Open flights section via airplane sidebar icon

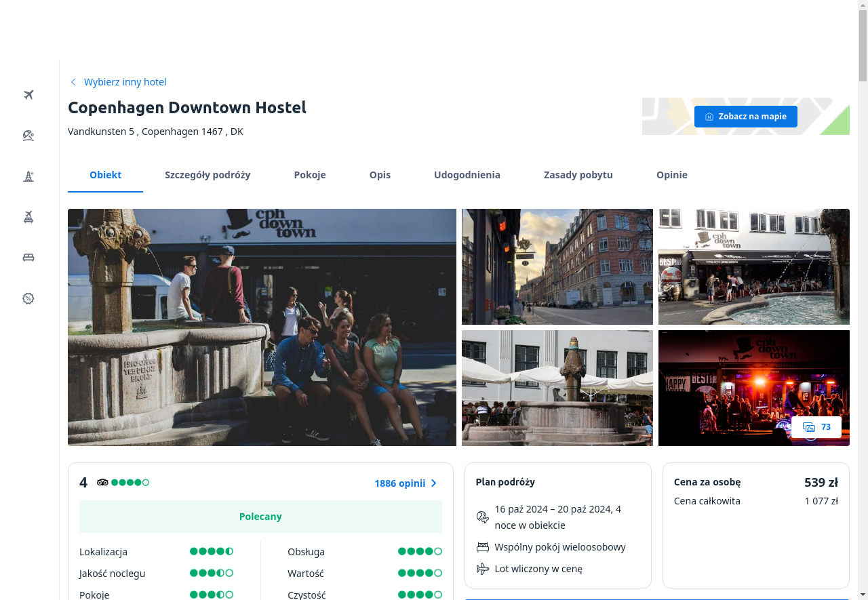click(28, 95)
